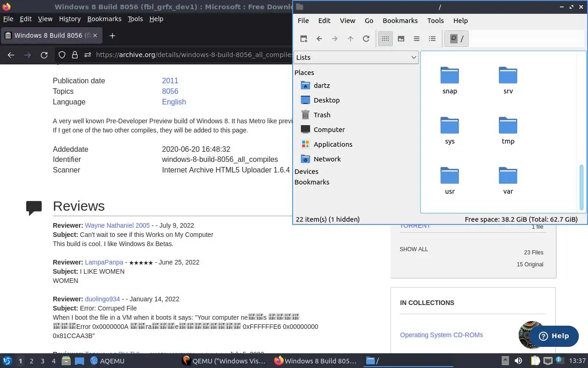
Task: Click the network tray icon
Action: coord(548,361)
